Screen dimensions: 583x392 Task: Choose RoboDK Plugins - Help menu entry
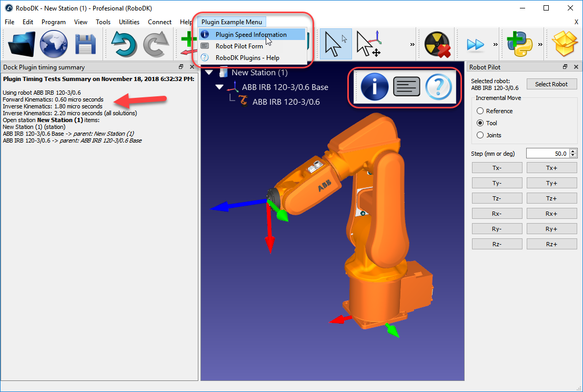252,58
